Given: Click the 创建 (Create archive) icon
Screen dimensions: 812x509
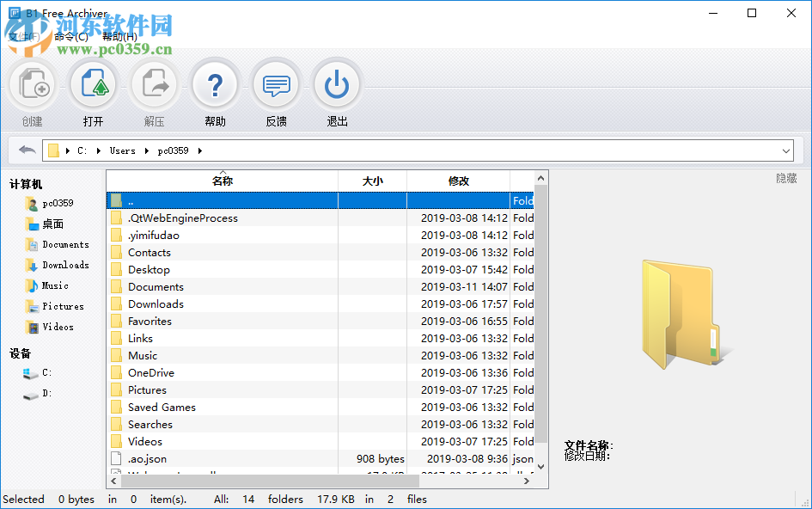Looking at the screenshot, I should coord(32,84).
